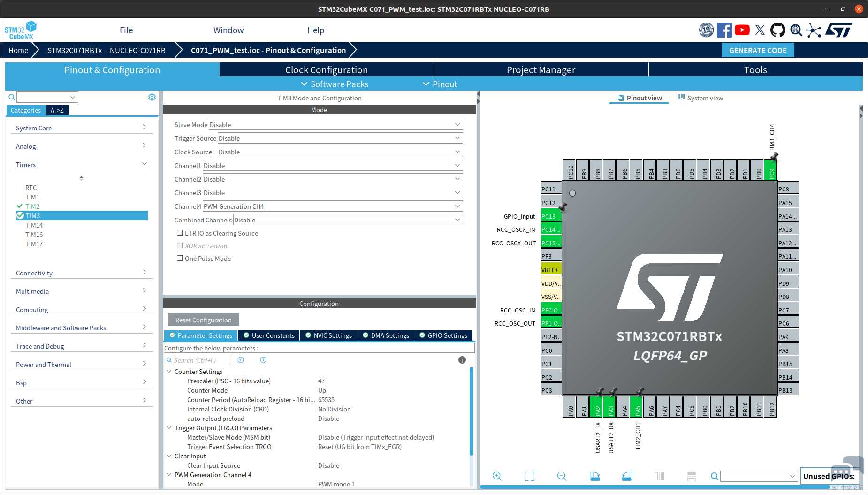The width and height of the screenshot is (868, 495).
Task: Select the PA5 pin on the chip
Action: (637, 406)
